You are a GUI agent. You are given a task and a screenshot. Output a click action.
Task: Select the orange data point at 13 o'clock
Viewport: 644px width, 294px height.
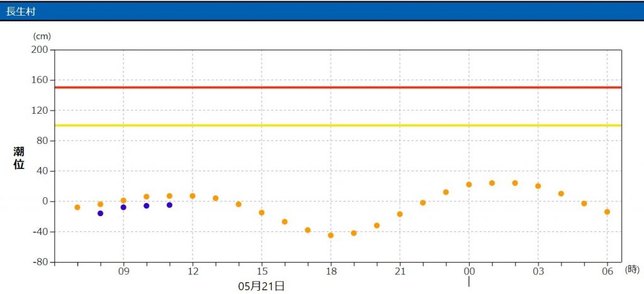coord(215,199)
